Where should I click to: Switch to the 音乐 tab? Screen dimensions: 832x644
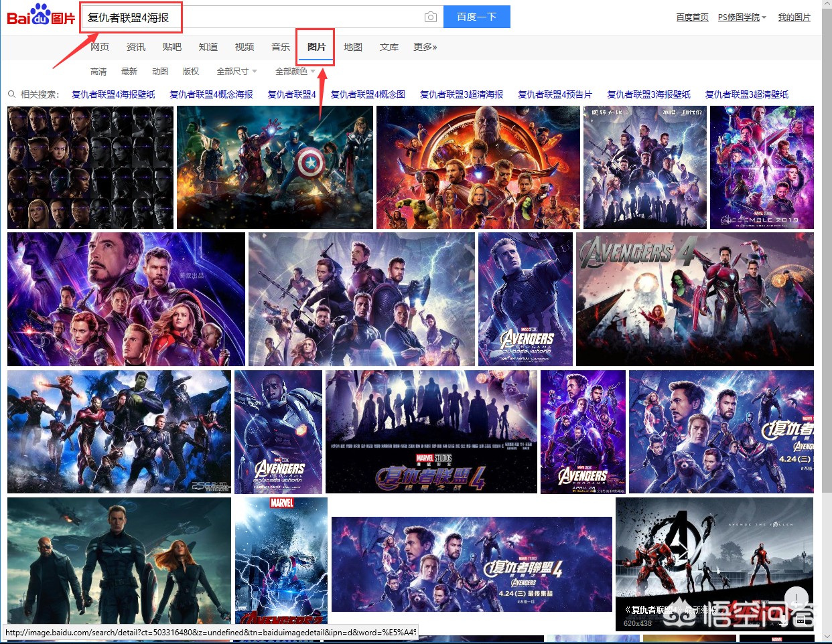(281, 47)
